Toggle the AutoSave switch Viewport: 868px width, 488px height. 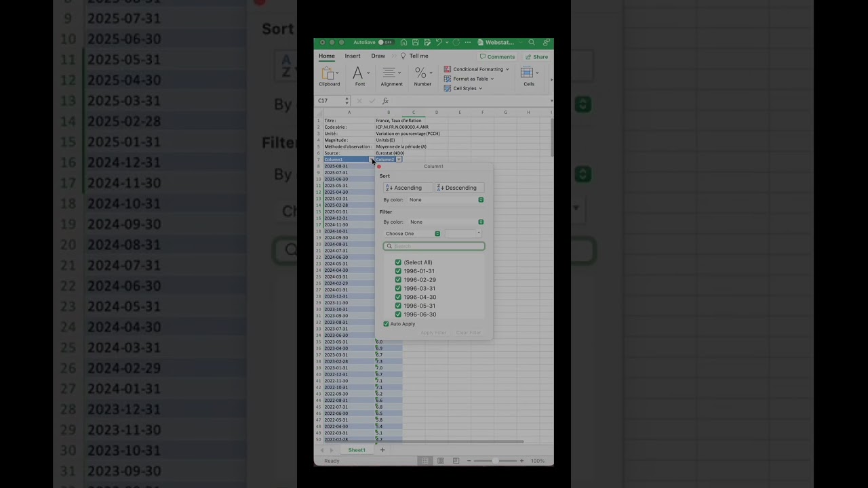tap(384, 42)
